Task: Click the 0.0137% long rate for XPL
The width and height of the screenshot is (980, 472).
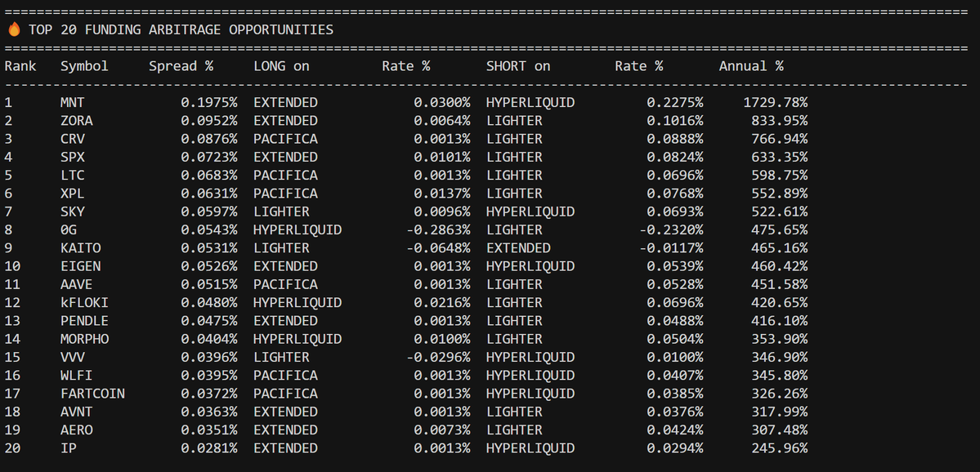Action: coord(442,194)
